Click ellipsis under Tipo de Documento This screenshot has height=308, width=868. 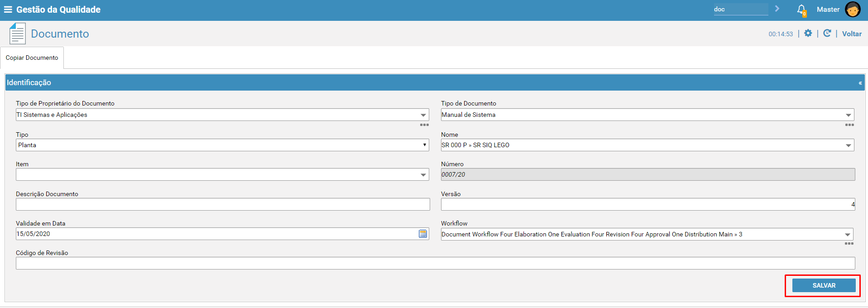pos(849,125)
